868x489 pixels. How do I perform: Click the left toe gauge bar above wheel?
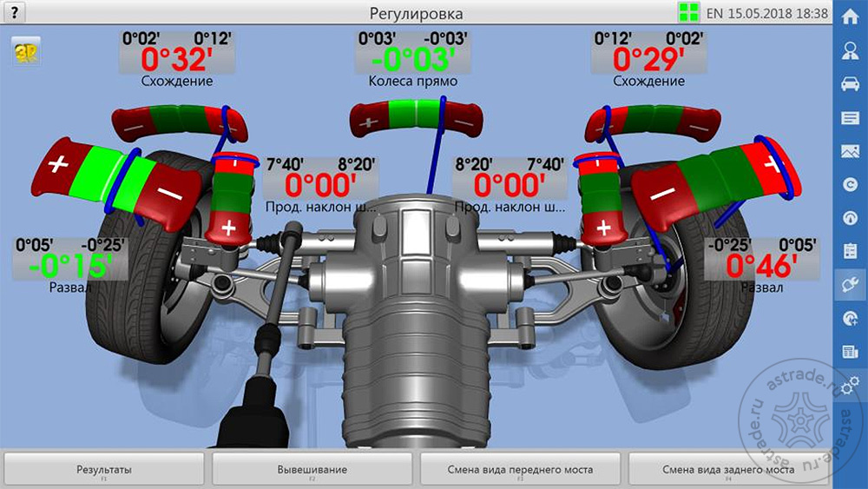click(x=180, y=122)
